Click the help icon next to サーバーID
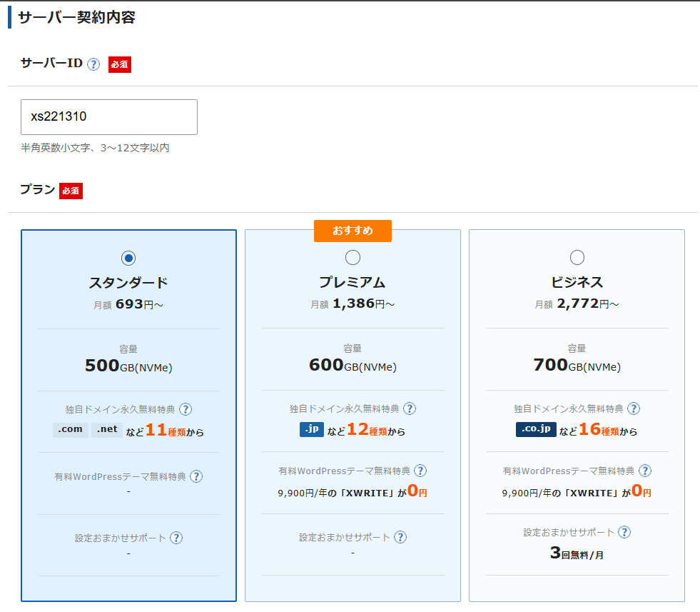The width and height of the screenshot is (700, 612). pyautogui.click(x=93, y=64)
